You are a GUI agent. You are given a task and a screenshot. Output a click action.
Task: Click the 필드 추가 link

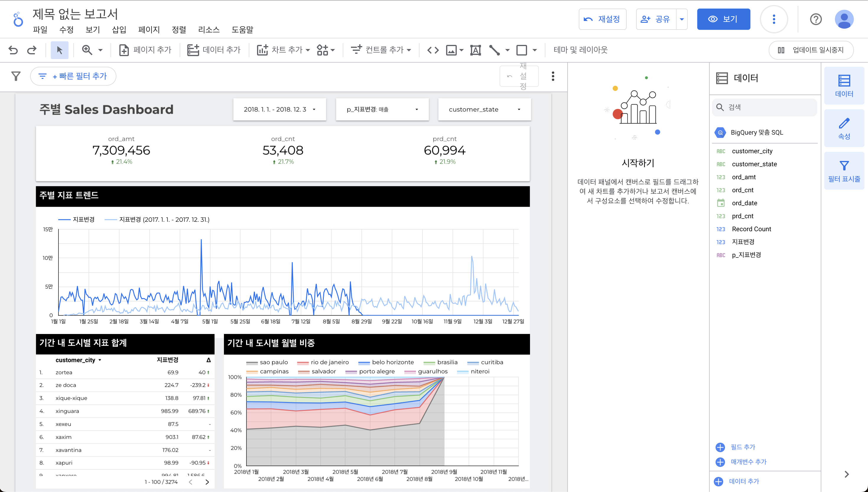[742, 447]
